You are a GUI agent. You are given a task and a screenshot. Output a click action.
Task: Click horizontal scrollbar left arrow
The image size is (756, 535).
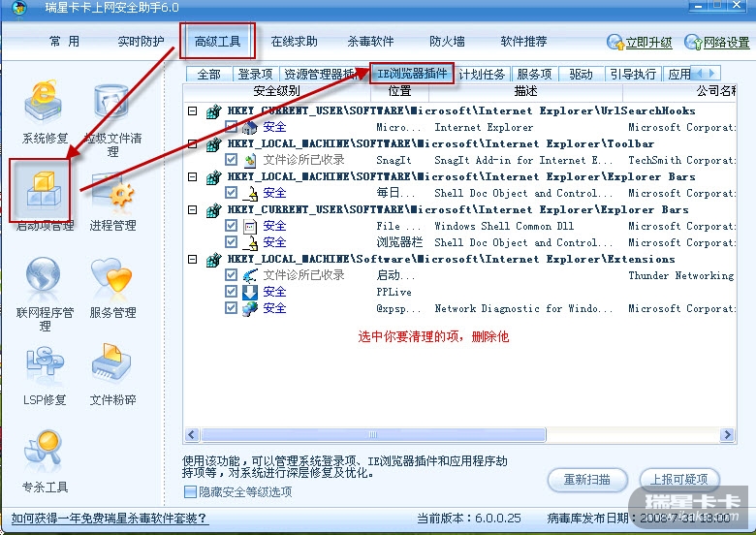pos(192,435)
